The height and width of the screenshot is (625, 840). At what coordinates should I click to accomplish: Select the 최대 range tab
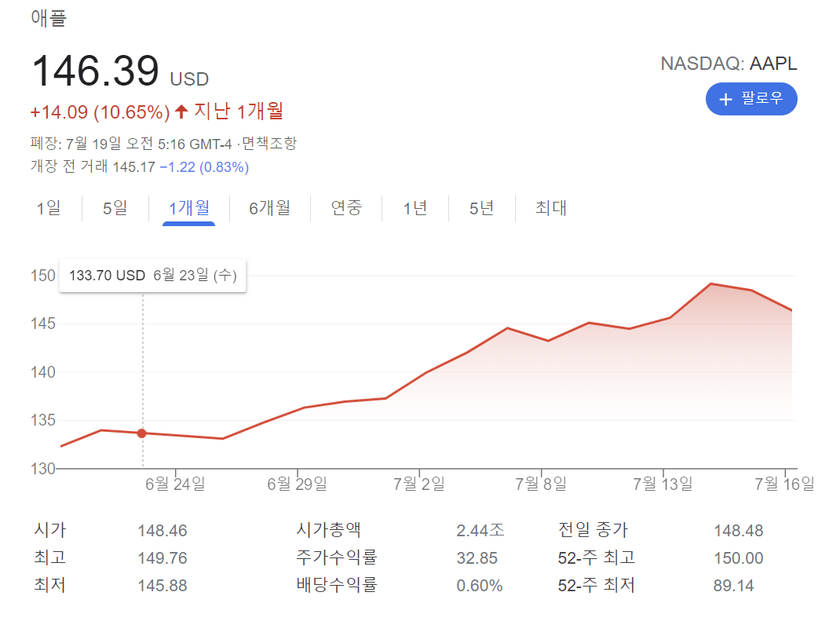[x=551, y=208]
